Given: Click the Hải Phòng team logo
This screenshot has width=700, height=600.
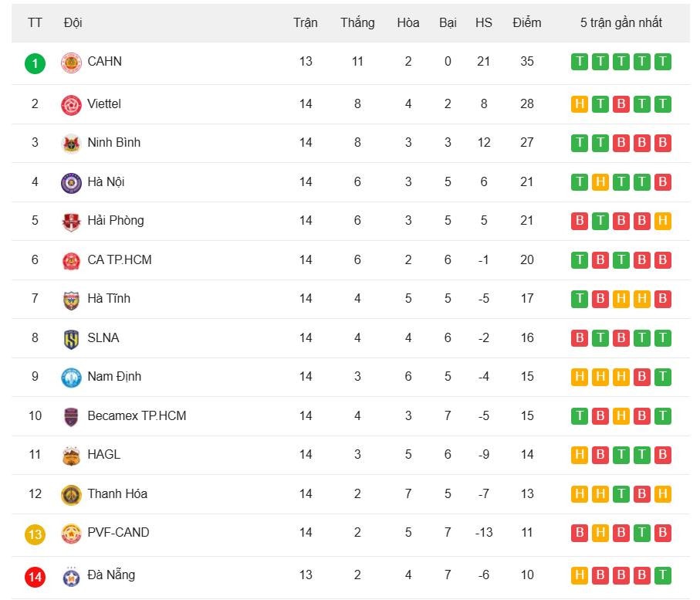Looking at the screenshot, I should tap(71, 222).
